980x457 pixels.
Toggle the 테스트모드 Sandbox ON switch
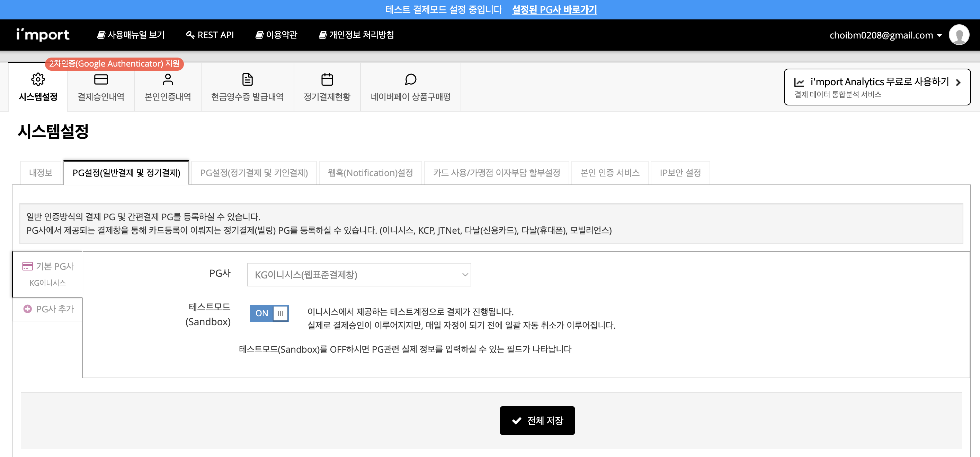tap(269, 313)
